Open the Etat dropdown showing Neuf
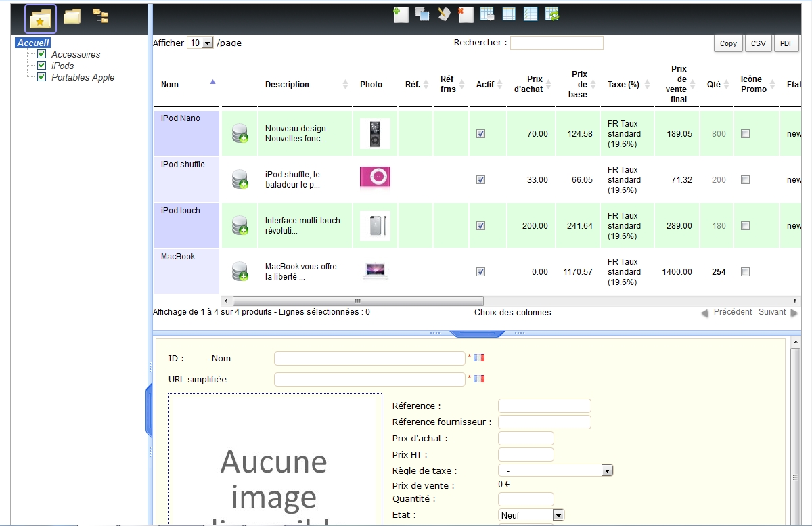 click(531, 515)
